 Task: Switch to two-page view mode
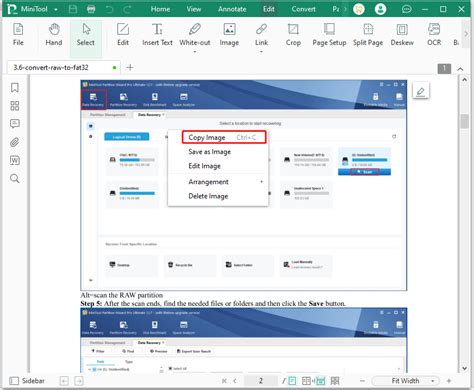tap(306, 381)
